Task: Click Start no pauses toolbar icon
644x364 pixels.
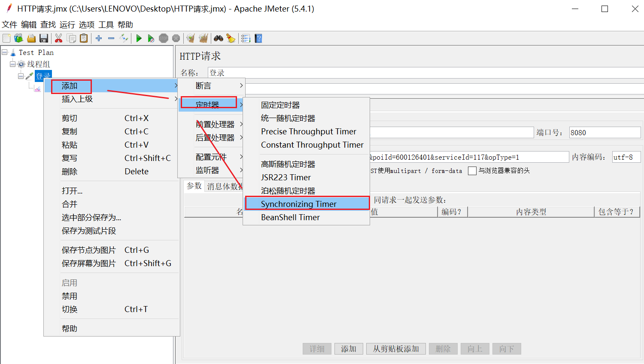Action: [x=151, y=38]
